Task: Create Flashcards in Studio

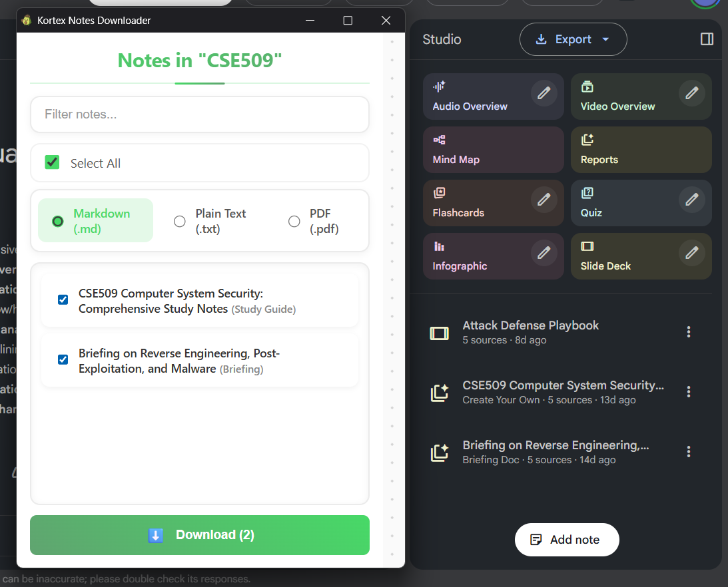Action: point(493,203)
